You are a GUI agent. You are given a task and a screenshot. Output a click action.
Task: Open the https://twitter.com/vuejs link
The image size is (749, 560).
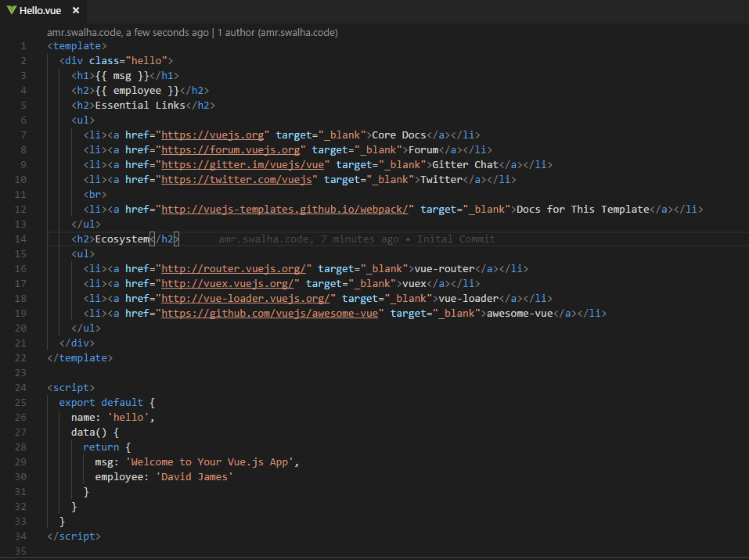tap(236, 180)
